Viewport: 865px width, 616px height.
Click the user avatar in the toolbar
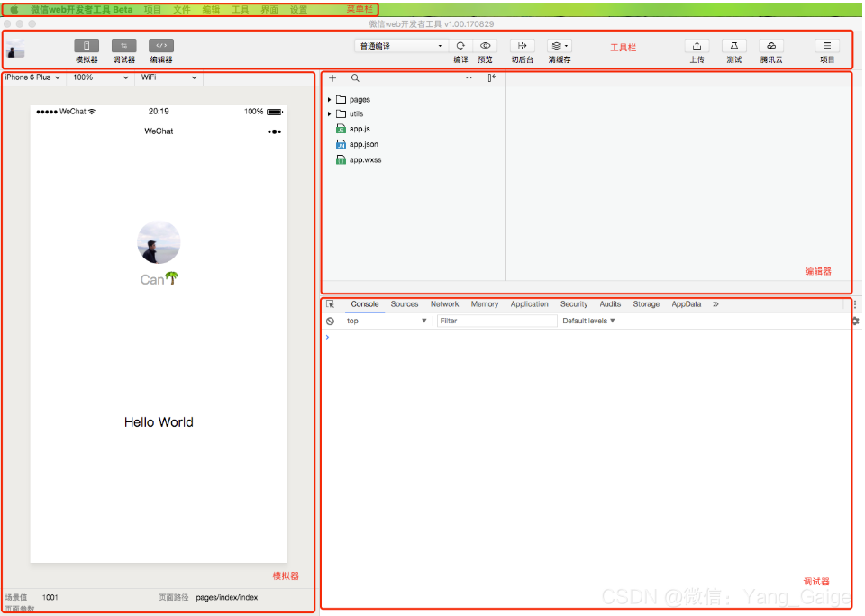pos(15,49)
